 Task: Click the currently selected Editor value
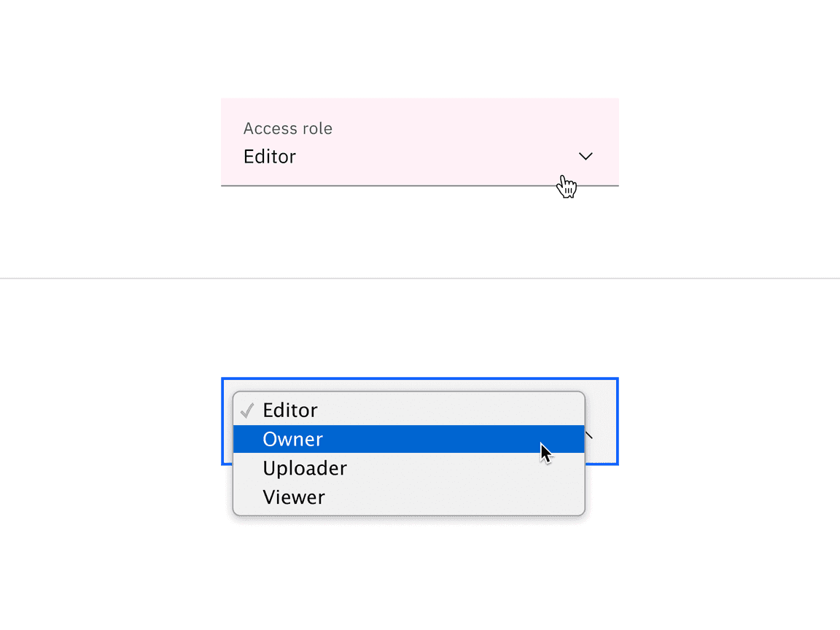[270, 156]
